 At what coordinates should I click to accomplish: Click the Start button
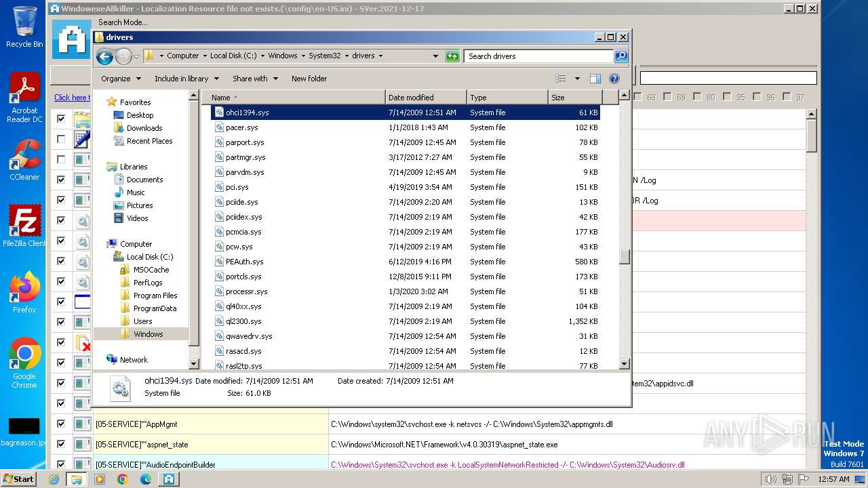click(18, 479)
